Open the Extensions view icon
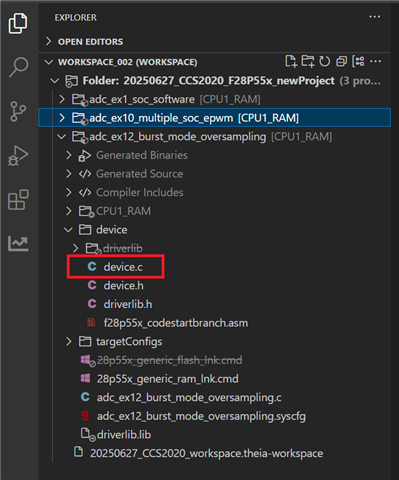This screenshot has width=399, height=480. (x=18, y=200)
